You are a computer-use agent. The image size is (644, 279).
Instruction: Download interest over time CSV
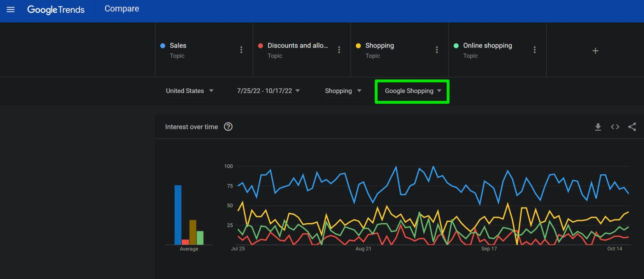598,127
